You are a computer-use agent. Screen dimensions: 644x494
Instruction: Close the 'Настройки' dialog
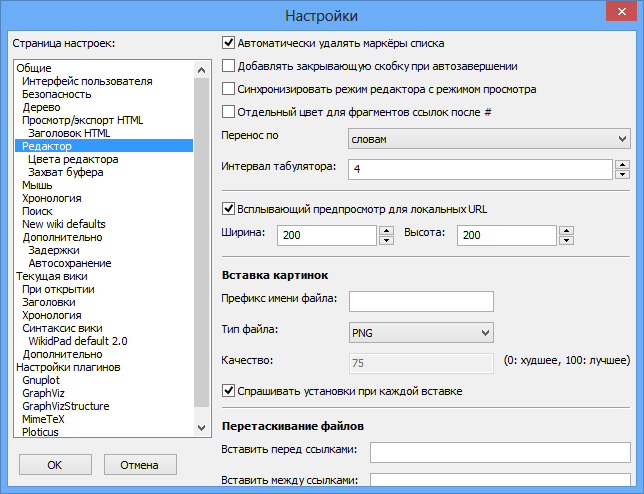click(x=621, y=11)
